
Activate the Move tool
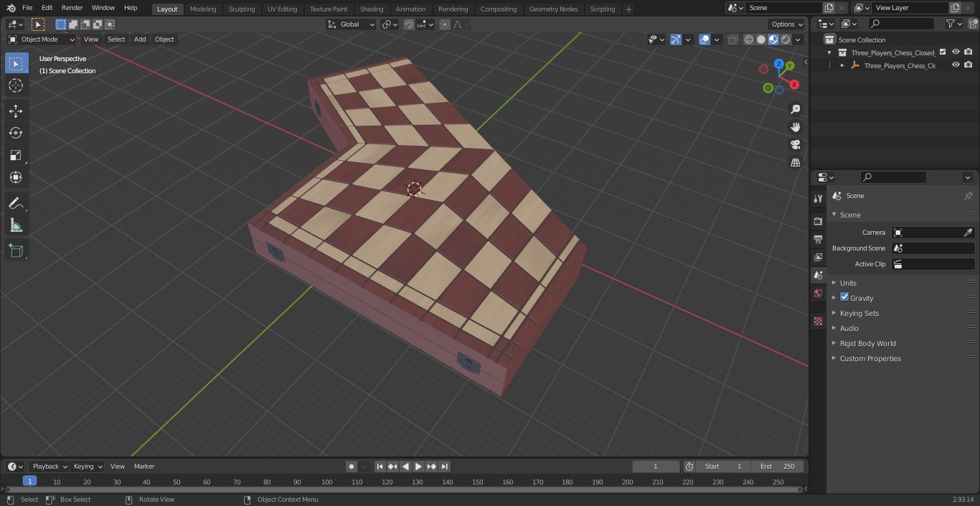coord(16,111)
